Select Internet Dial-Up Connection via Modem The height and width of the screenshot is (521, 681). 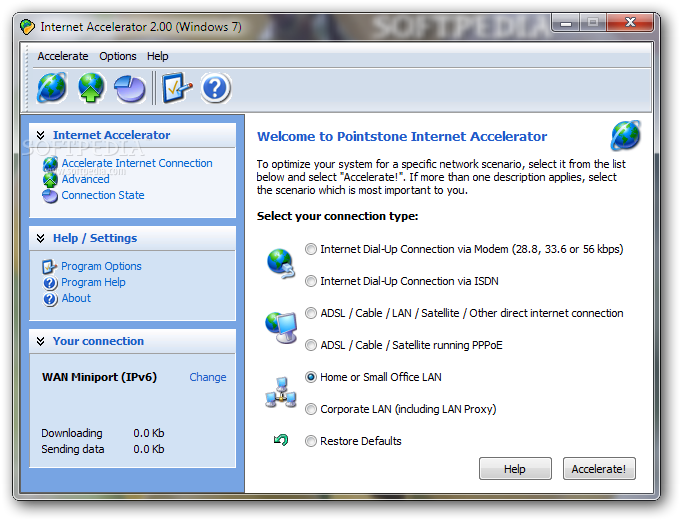tap(311, 249)
